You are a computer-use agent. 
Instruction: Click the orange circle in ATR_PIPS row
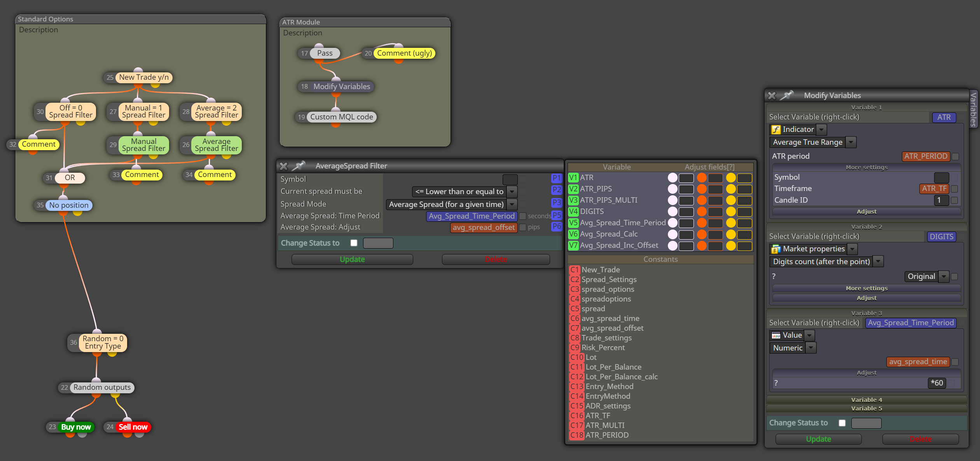(702, 189)
